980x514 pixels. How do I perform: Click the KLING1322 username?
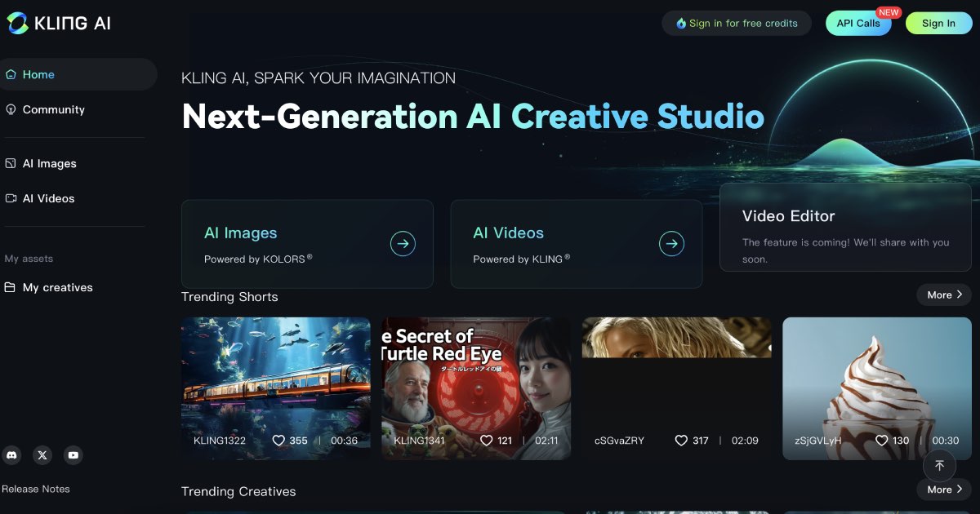pyautogui.click(x=220, y=441)
